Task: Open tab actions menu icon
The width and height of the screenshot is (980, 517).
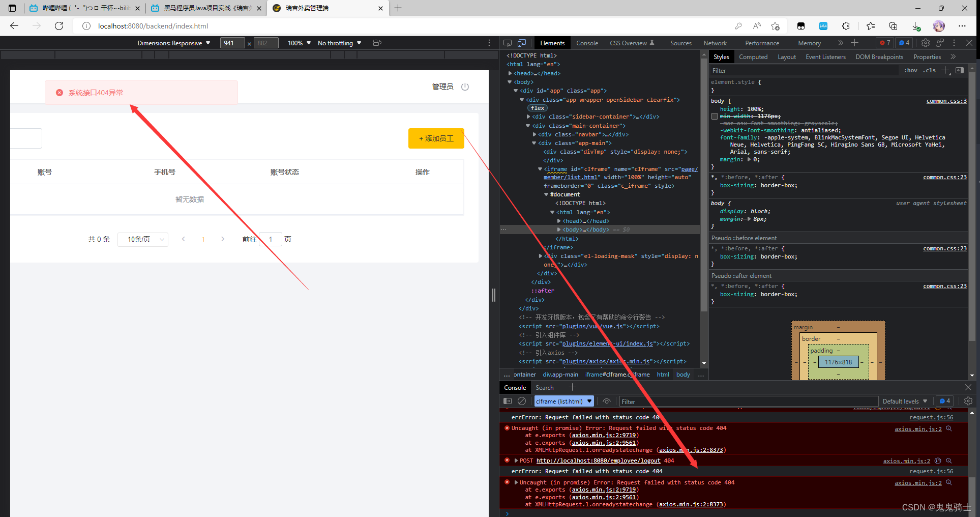Action: point(12,8)
